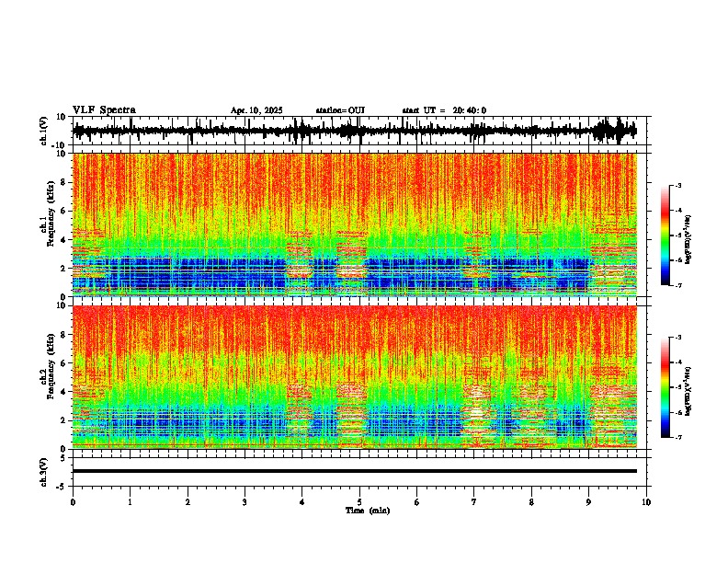
Task: Click the ch.1 color bar "-3" label
Action: click(678, 186)
